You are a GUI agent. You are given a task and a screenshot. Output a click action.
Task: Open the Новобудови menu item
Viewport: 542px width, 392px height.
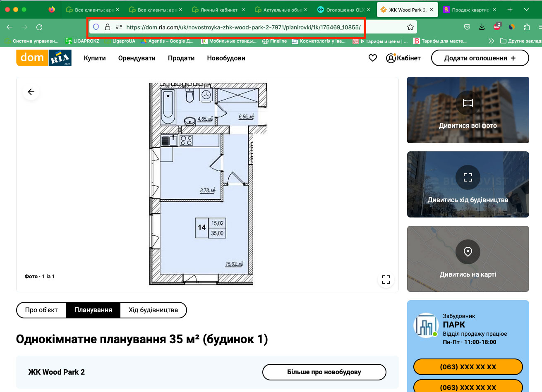pyautogui.click(x=226, y=58)
